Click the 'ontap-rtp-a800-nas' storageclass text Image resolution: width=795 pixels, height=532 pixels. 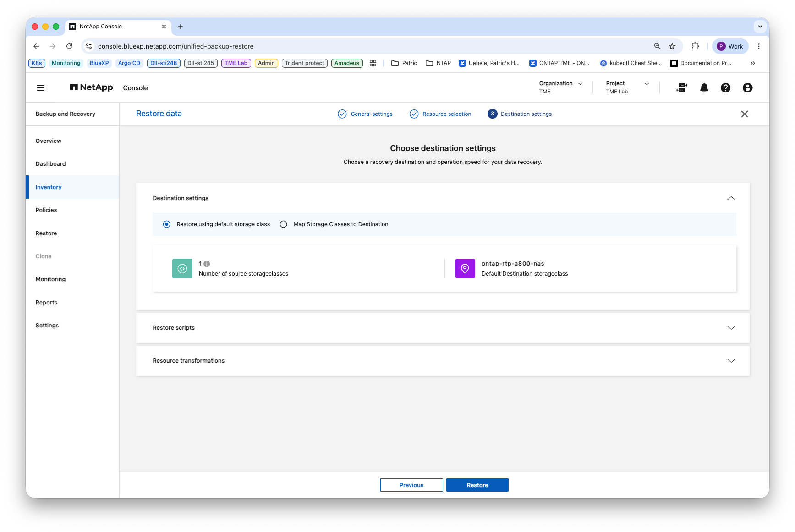pyautogui.click(x=513, y=264)
